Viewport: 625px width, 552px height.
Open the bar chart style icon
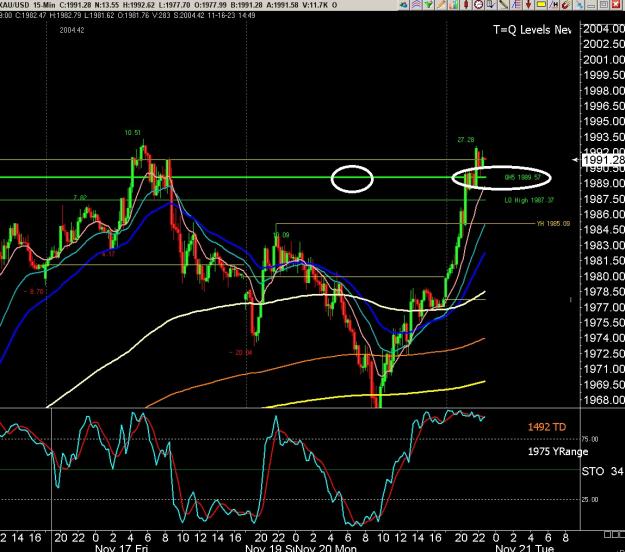point(454,5)
